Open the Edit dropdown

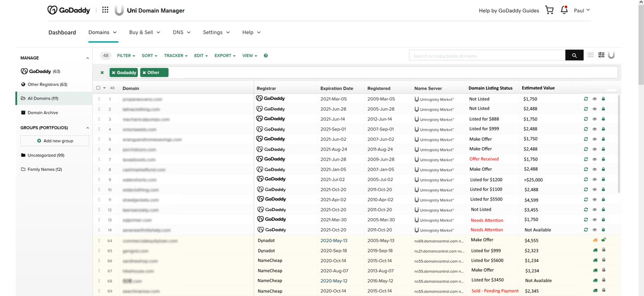point(201,56)
